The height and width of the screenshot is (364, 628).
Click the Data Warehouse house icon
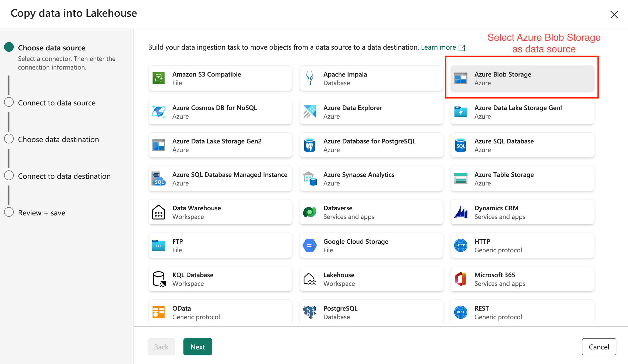159,212
